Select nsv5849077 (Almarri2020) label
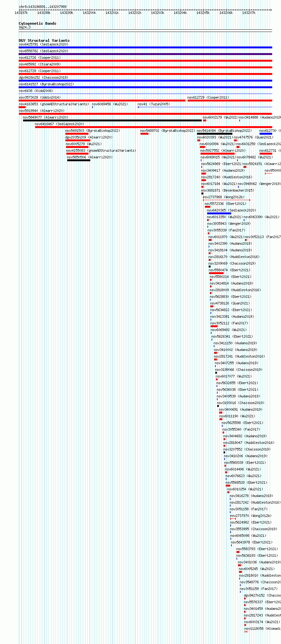The height and width of the screenshot is (644, 281). [45, 117]
